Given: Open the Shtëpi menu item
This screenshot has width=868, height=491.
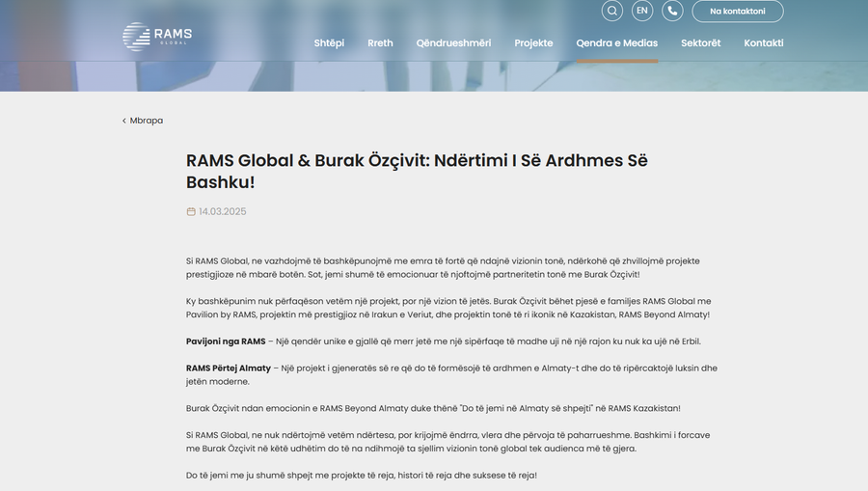Looking at the screenshot, I should 329,43.
